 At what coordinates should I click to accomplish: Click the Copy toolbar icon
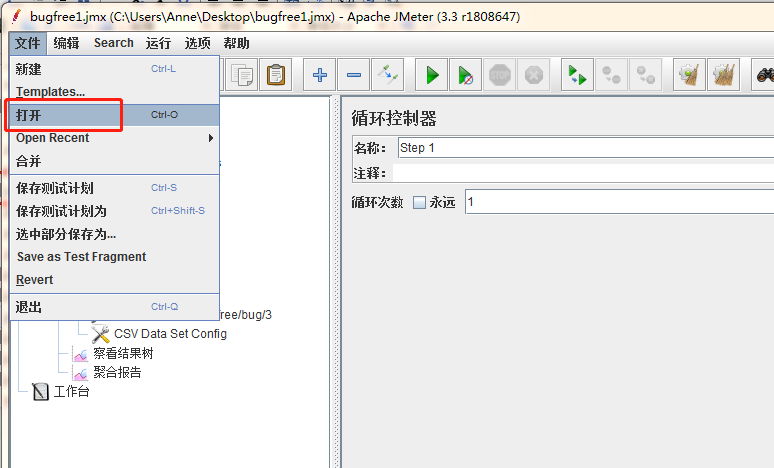(x=241, y=75)
